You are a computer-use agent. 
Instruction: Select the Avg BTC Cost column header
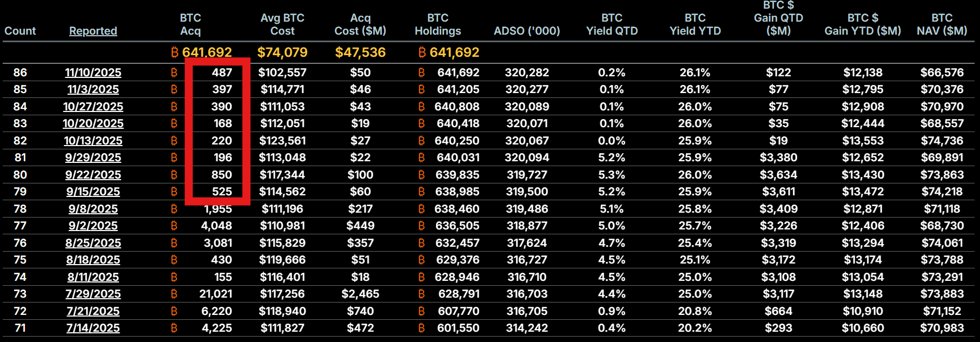pos(282,24)
